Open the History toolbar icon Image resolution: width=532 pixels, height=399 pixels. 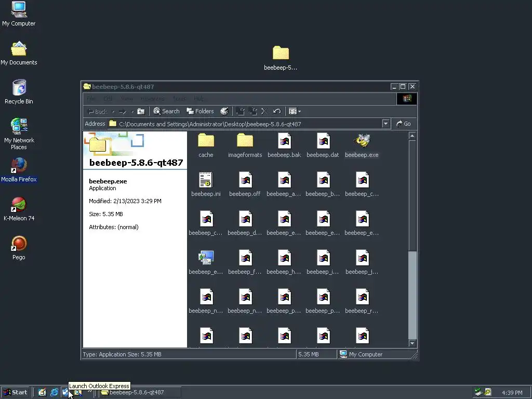pos(224,111)
